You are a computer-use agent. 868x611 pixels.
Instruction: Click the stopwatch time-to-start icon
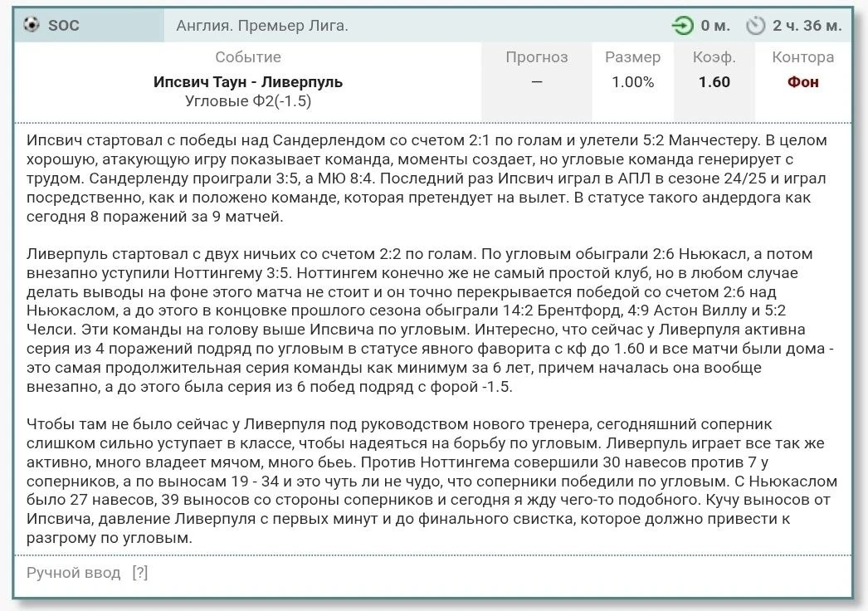[755, 26]
